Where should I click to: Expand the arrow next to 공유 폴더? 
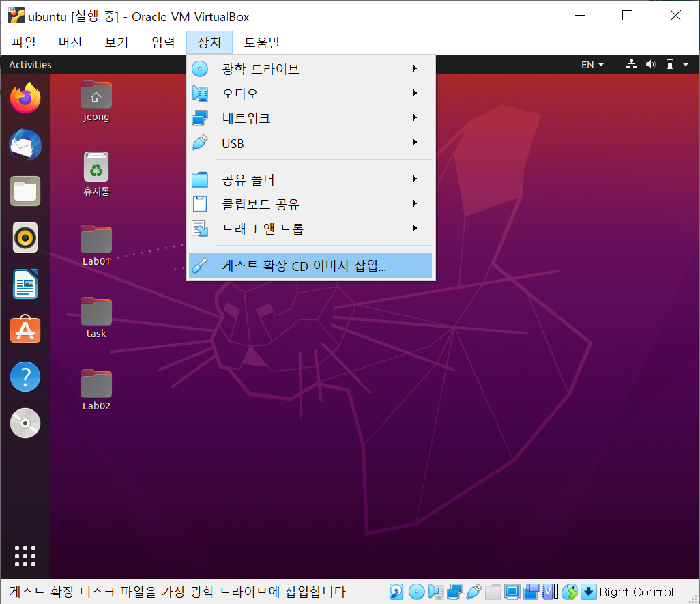coord(415,179)
